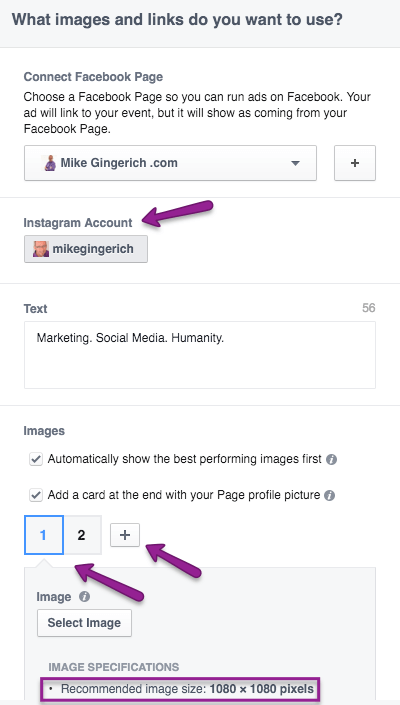400x705 pixels.
Task: Click the mikegingerich profile avatar
Action: click(x=41, y=249)
